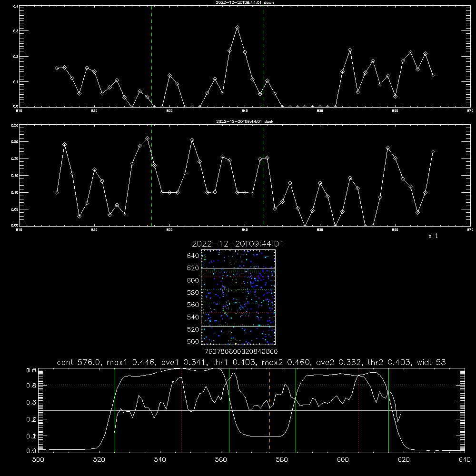The image size is (476, 476).
Task: Click the right green dashed line in the dawn plot
Action: pos(263,56)
